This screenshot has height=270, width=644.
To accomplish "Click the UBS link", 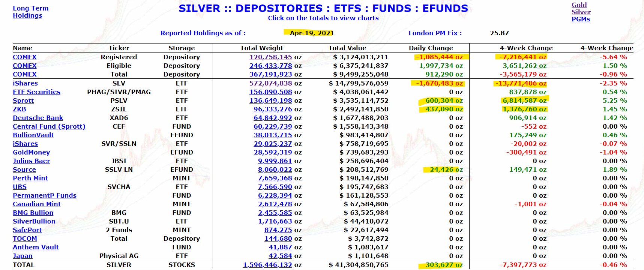I will 20,187.
